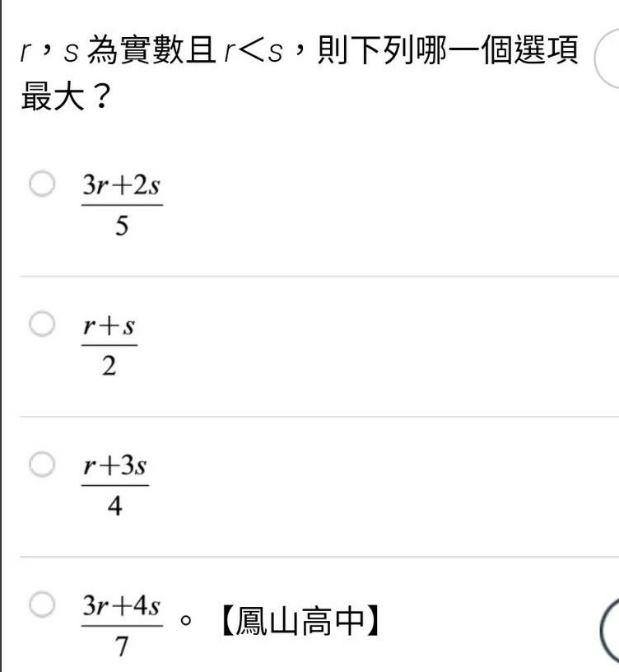Click the divider line below the (3r+2s)/5 option
The width and height of the screenshot is (619, 672).
click(319, 277)
